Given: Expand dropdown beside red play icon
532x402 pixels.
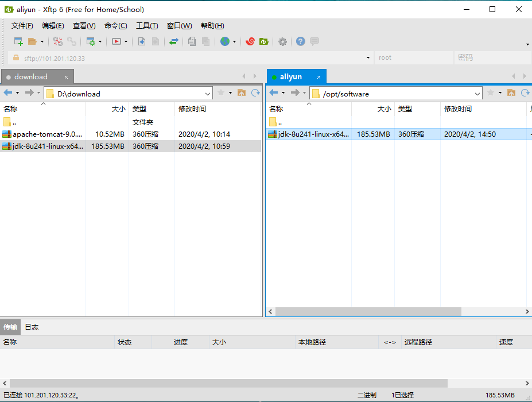Looking at the screenshot, I should click(x=126, y=42).
